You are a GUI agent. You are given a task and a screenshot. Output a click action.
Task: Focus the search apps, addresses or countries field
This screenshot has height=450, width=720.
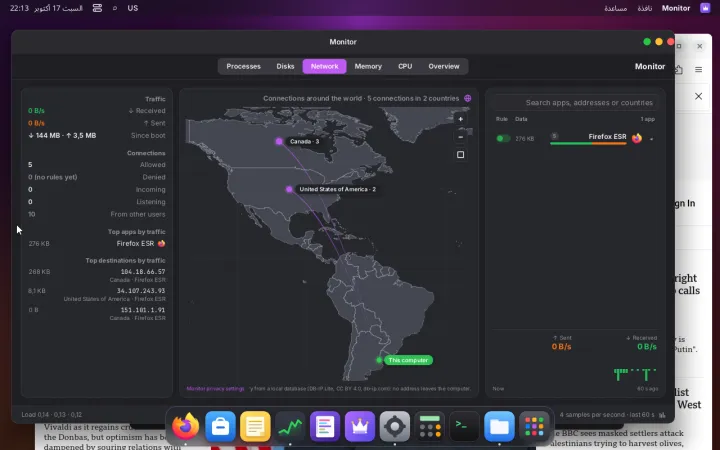point(575,102)
